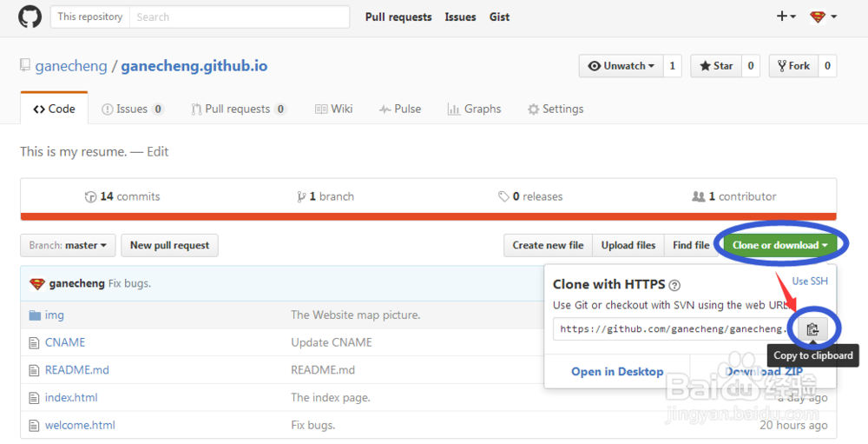
Task: View the 14 commits history
Action: click(122, 196)
